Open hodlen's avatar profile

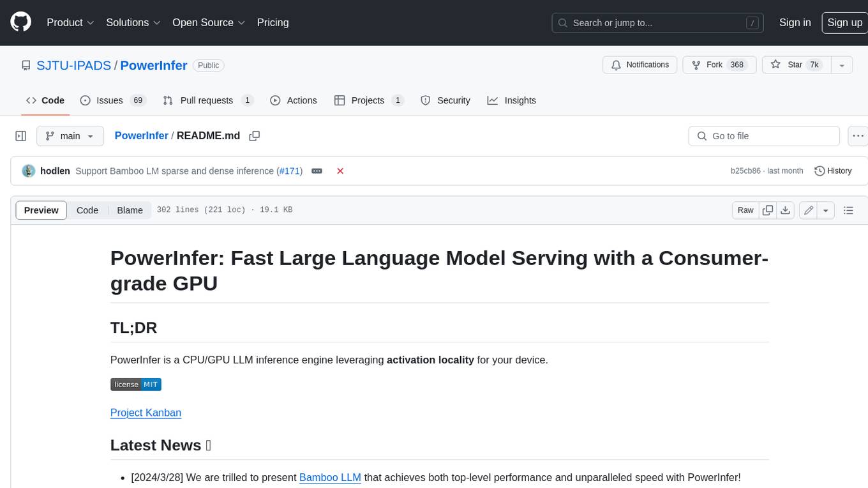(28, 171)
